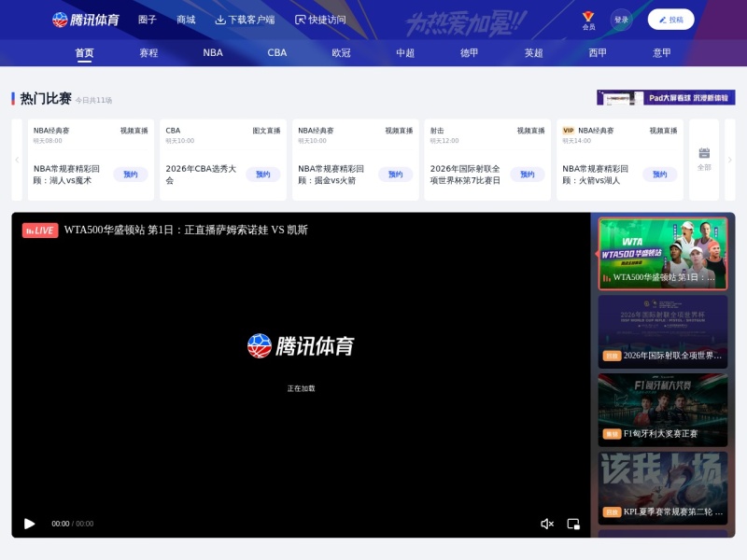The image size is (747, 560).
Task: Open the 会员 VIP badge icon
Action: (x=588, y=21)
